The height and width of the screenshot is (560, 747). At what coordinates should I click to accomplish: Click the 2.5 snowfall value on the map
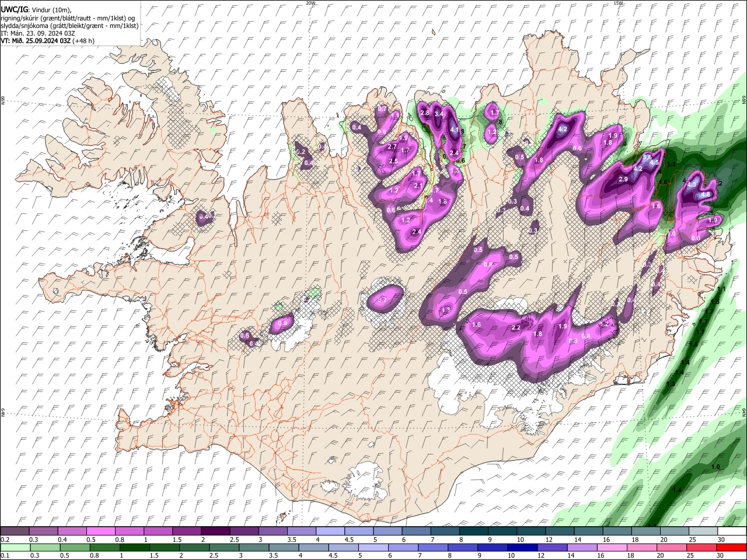tap(393, 161)
